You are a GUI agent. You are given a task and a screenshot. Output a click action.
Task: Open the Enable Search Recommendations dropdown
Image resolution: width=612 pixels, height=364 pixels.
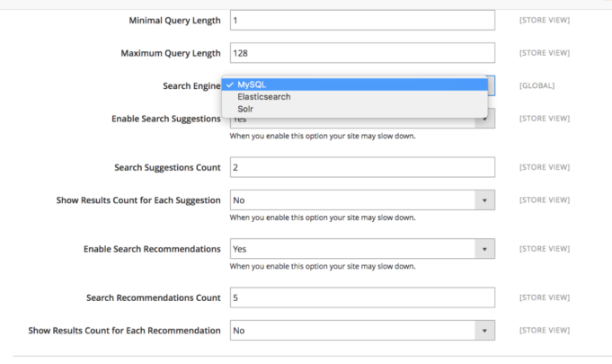click(x=484, y=249)
